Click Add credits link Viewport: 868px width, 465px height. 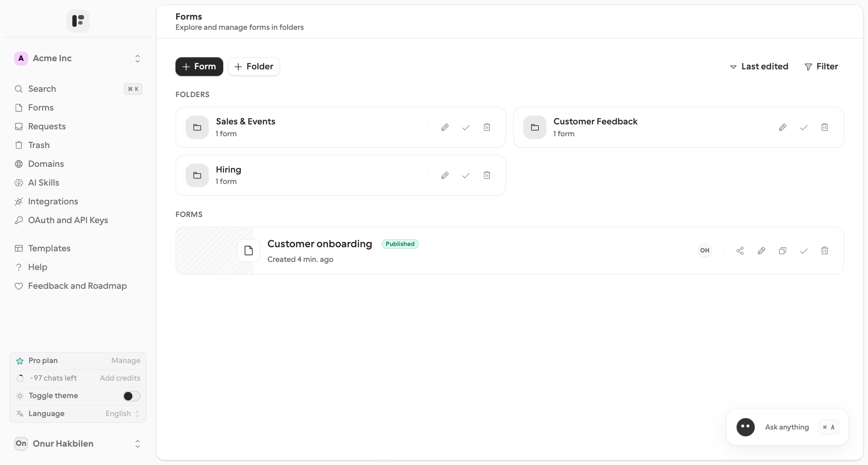120,378
